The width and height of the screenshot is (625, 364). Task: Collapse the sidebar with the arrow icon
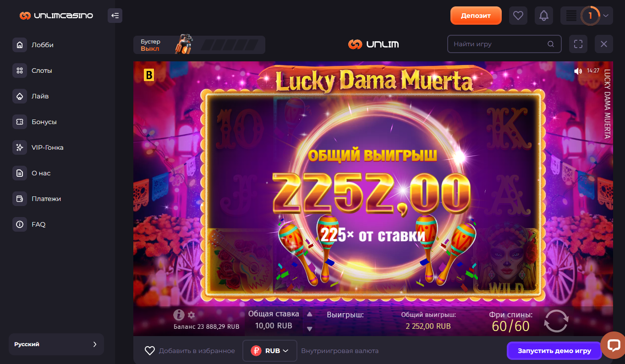115,16
